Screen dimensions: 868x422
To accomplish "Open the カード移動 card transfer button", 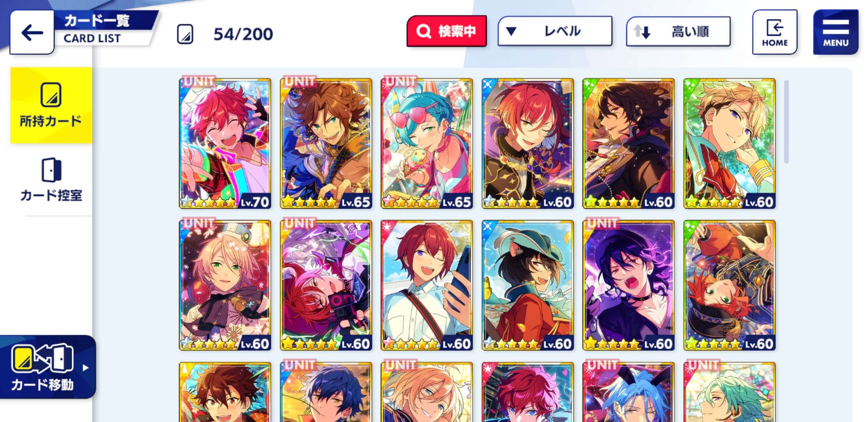I will (48, 367).
